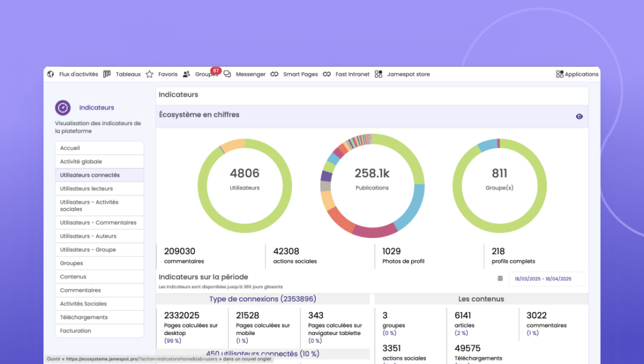The width and height of the screenshot is (644, 364).
Task: Select Activités Sociales in the sidebar
Action: [x=99, y=304]
